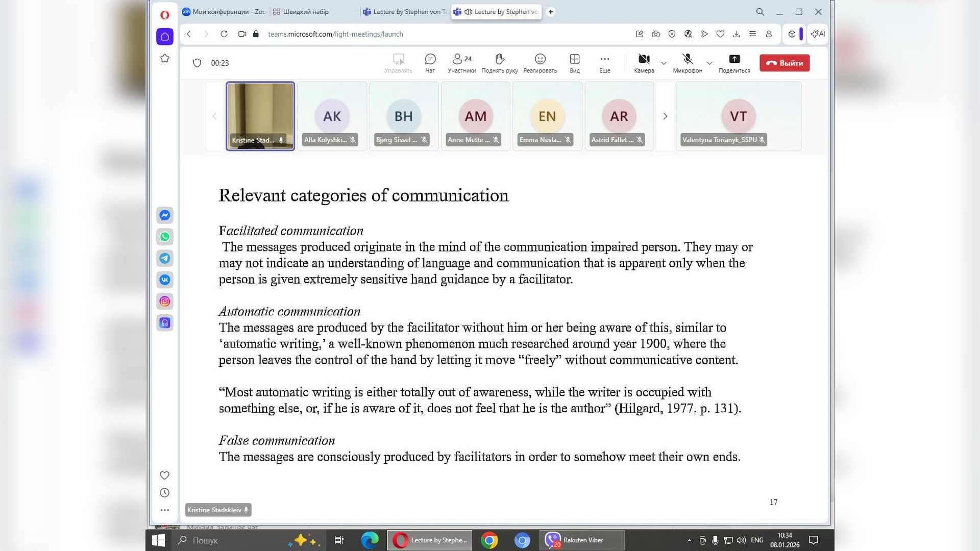The height and width of the screenshot is (551, 980).
Task: Open Rakuten Viber from taskbar
Action: point(581,540)
